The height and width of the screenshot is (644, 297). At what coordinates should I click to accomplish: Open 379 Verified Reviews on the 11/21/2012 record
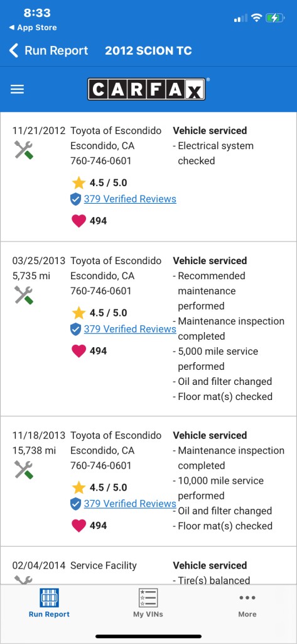(x=130, y=199)
